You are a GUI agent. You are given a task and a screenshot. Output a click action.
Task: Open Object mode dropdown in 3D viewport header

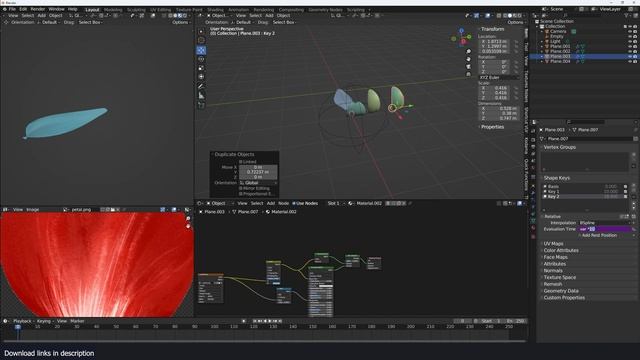click(x=219, y=16)
